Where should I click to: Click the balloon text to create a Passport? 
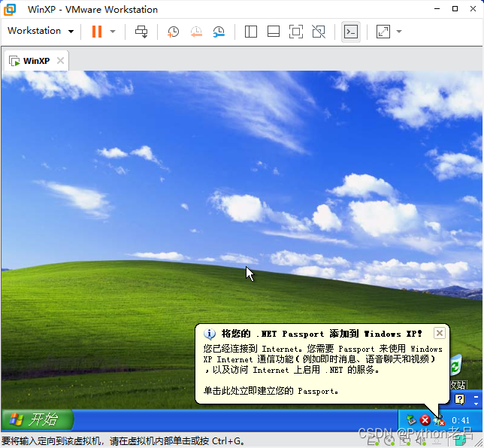pyautogui.click(x=271, y=391)
